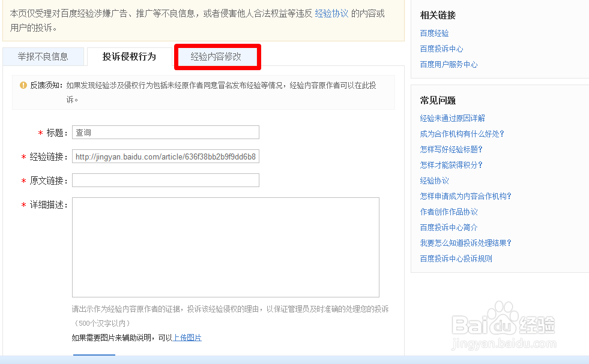Open 作者创作作品协议 link

pos(450,210)
